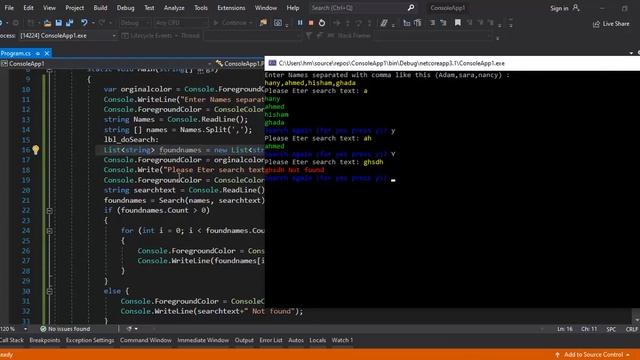
Task: Click the Live Share button label
Action: pos(616,24)
